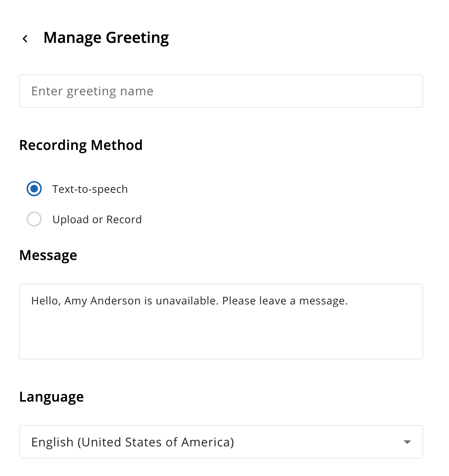449x476 pixels.
Task: Open the Language dropdown
Action: [x=221, y=442]
